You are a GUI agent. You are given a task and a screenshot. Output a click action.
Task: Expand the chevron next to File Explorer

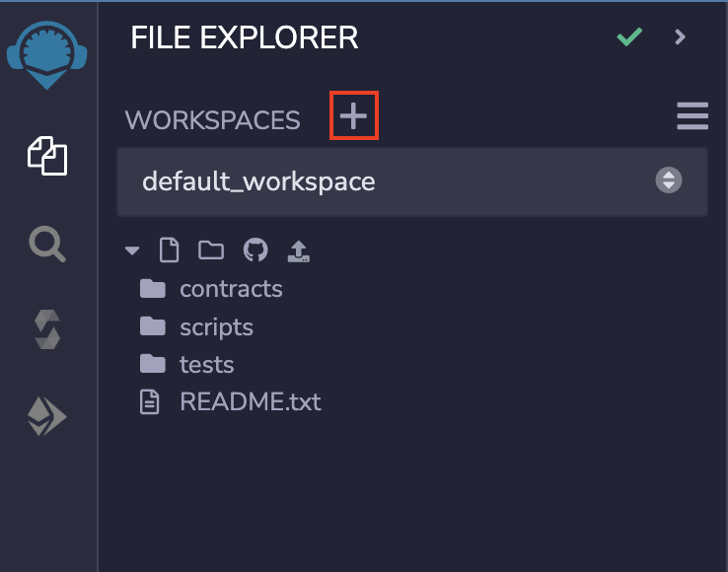coord(680,37)
